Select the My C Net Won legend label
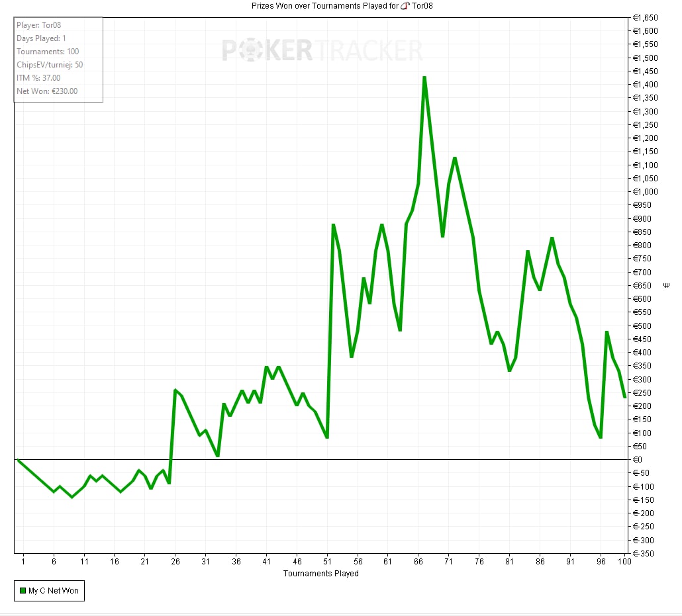Image resolution: width=682 pixels, height=616 pixels. (54, 591)
